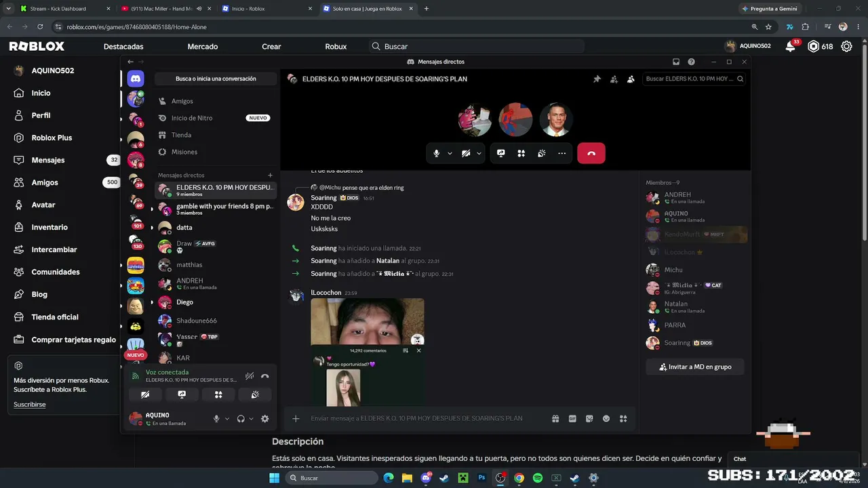Add friends to the Discord group via header icon
Viewport: 868px width, 488px height.
tap(614, 79)
